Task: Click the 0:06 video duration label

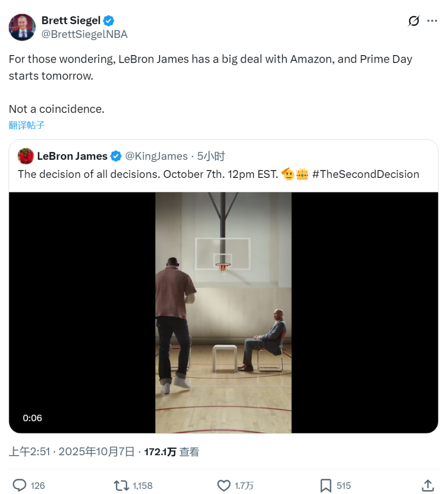Action: pyautogui.click(x=33, y=418)
